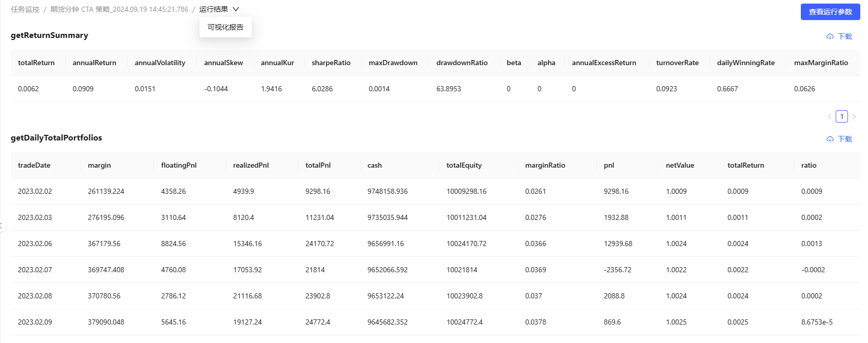This screenshot has height=343, width=868.
Task: Click the drawdownRatio value 63.8953
Action: 449,89
